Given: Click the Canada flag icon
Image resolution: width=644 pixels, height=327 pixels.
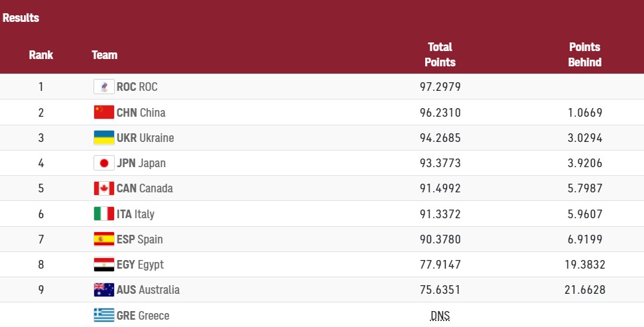Looking at the screenshot, I should click(x=104, y=188).
